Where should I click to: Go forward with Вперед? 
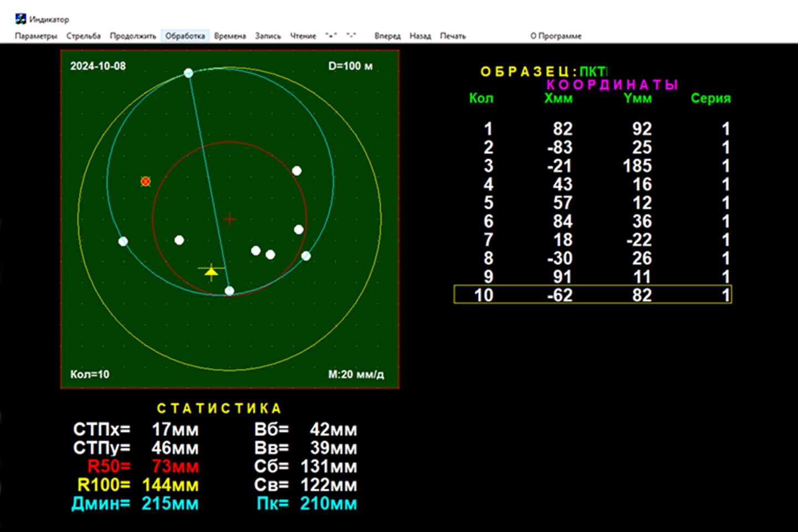387,36
